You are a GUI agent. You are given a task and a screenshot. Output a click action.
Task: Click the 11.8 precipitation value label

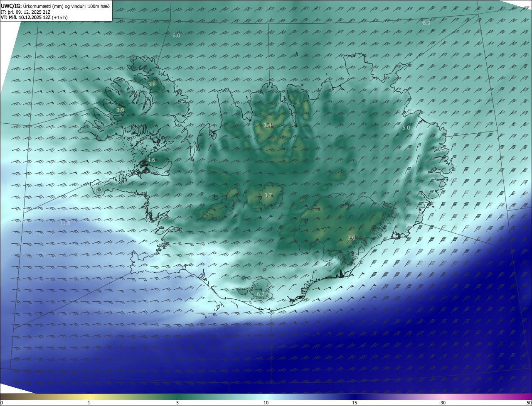(65, 223)
